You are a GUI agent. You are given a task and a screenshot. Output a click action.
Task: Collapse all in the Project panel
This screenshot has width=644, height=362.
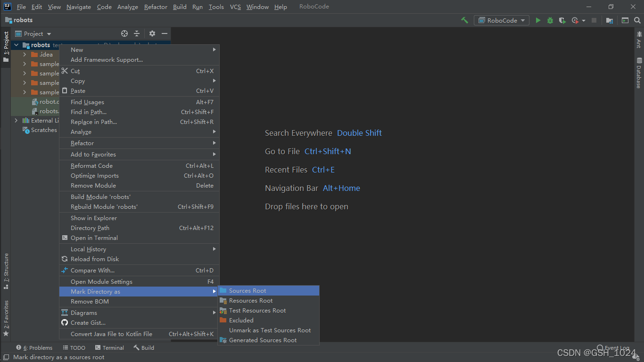click(x=137, y=33)
